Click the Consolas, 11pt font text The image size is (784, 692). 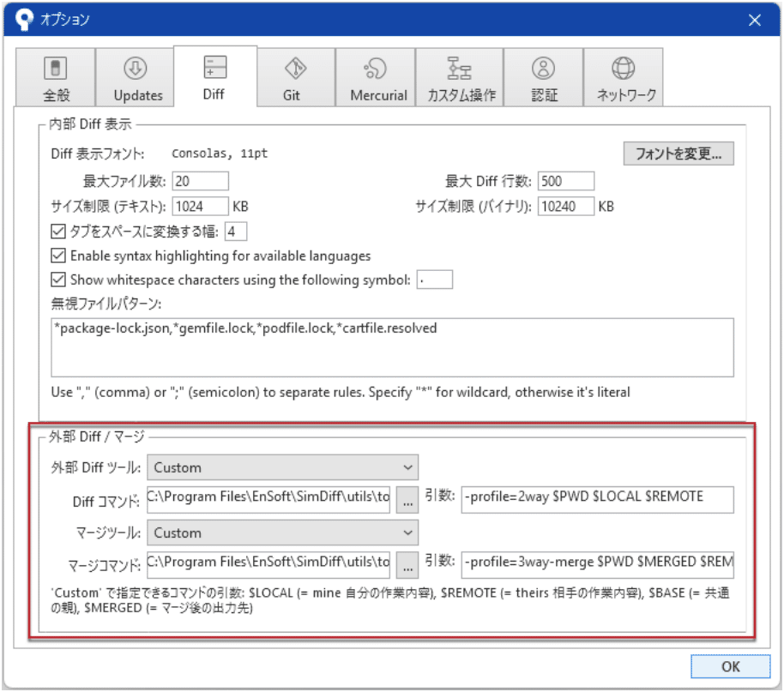220,153
